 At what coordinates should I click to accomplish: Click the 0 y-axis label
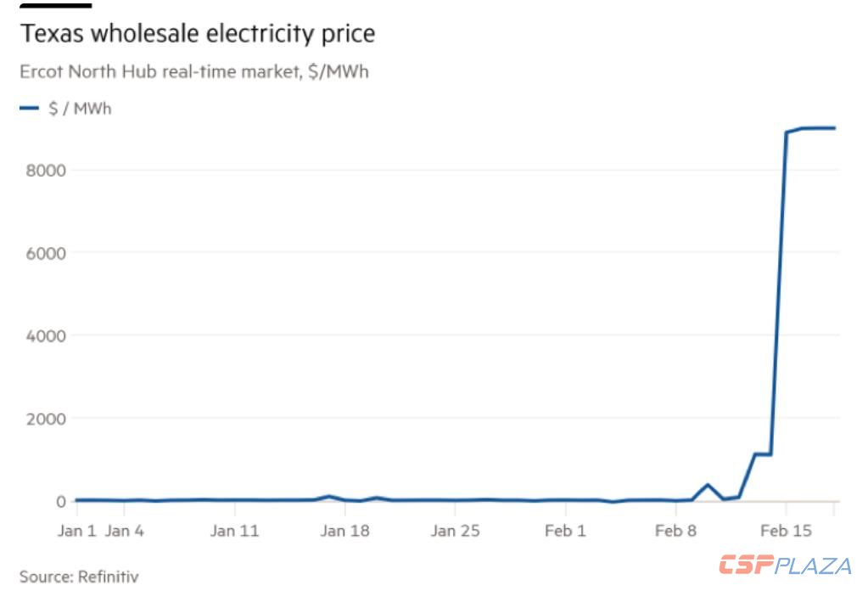pos(59,502)
